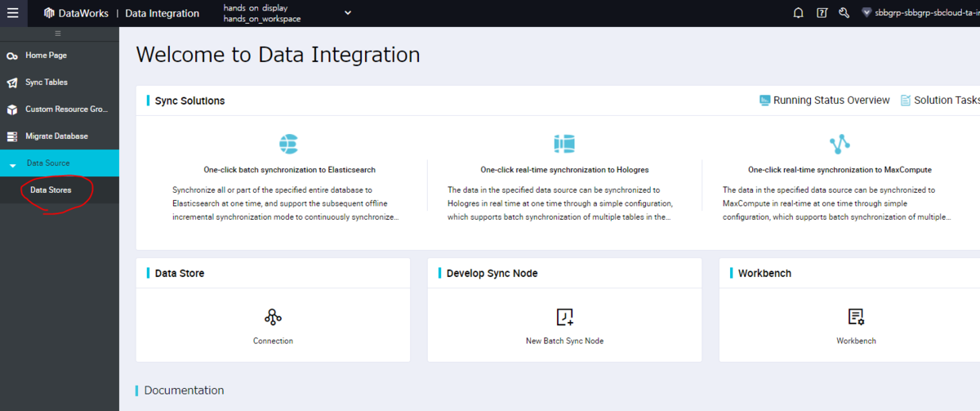Click the Sync Solutions section heading
Screen dimensions: 980x411
(x=189, y=101)
